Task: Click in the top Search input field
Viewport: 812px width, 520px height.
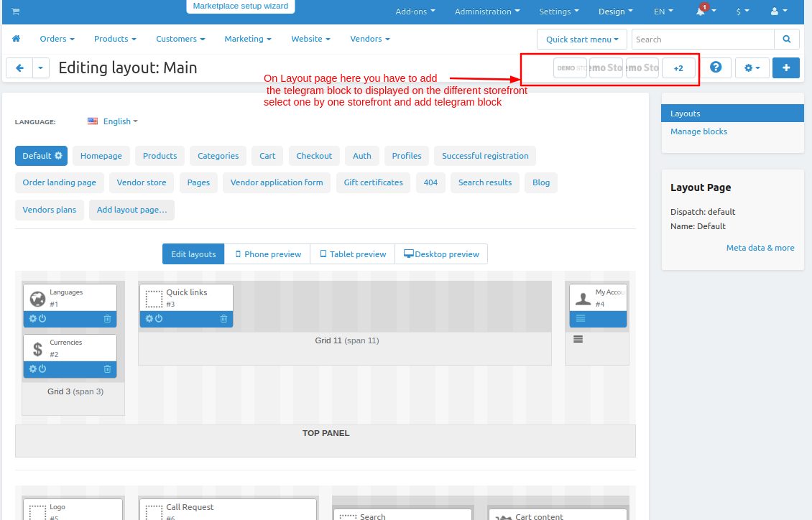Action: (x=703, y=40)
